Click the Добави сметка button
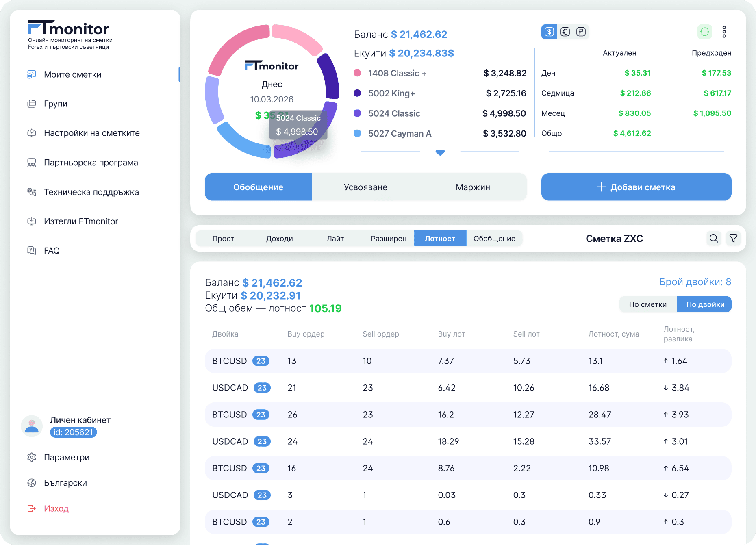756x545 pixels. click(x=637, y=187)
